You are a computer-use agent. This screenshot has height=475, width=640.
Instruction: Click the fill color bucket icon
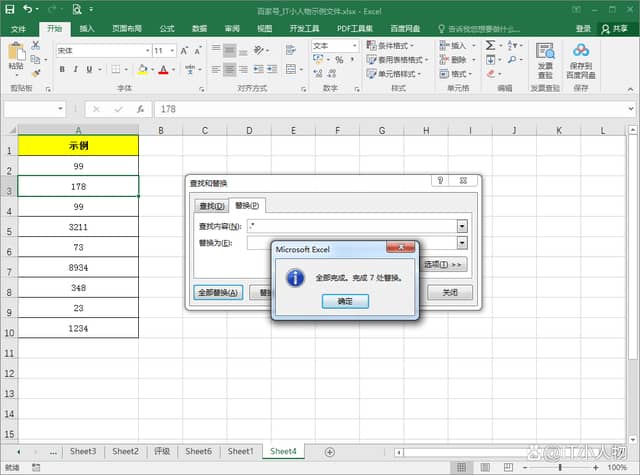(141, 69)
